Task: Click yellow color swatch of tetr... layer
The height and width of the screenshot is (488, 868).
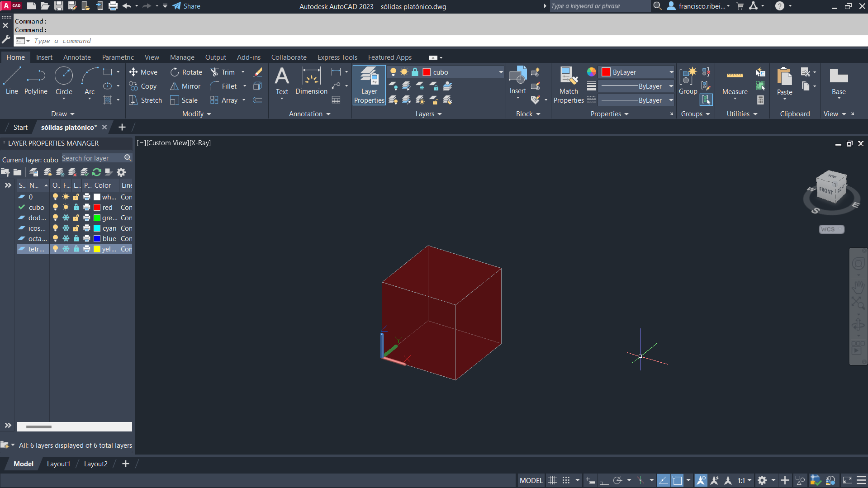Action: coord(97,249)
